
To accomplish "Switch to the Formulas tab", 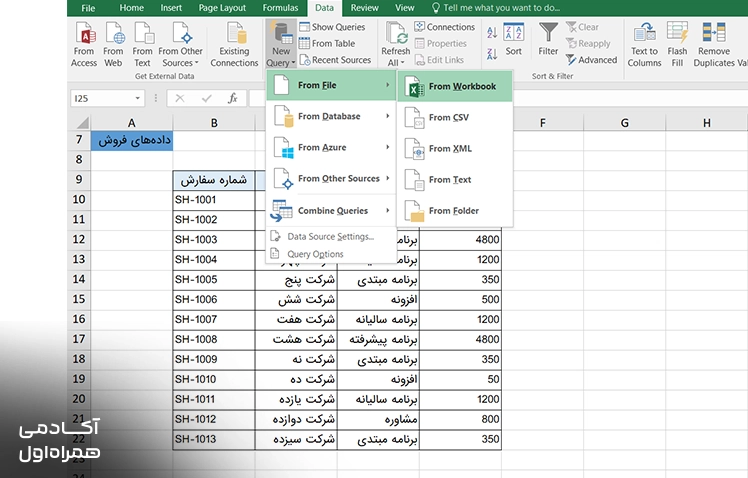I will click(280, 8).
